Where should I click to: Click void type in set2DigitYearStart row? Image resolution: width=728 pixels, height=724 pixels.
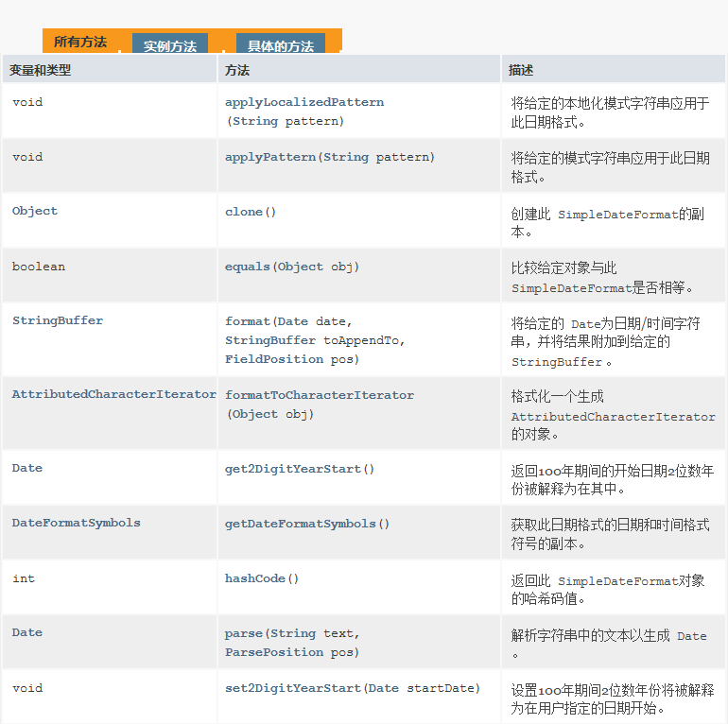point(27,688)
